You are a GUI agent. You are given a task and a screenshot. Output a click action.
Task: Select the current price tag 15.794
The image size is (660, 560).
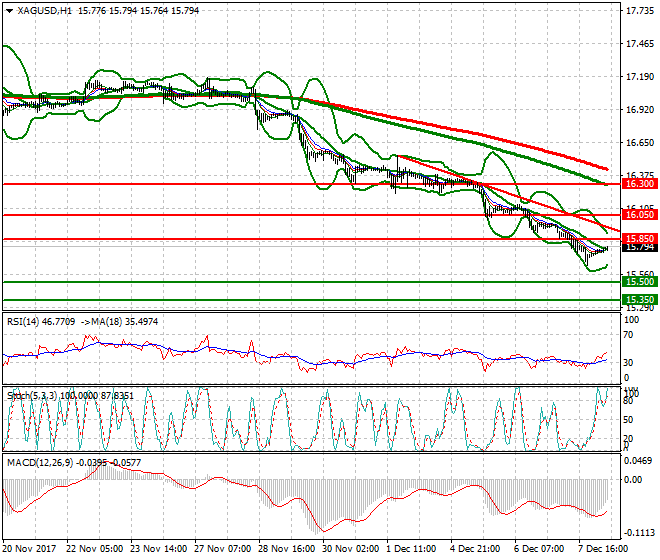pyautogui.click(x=639, y=248)
